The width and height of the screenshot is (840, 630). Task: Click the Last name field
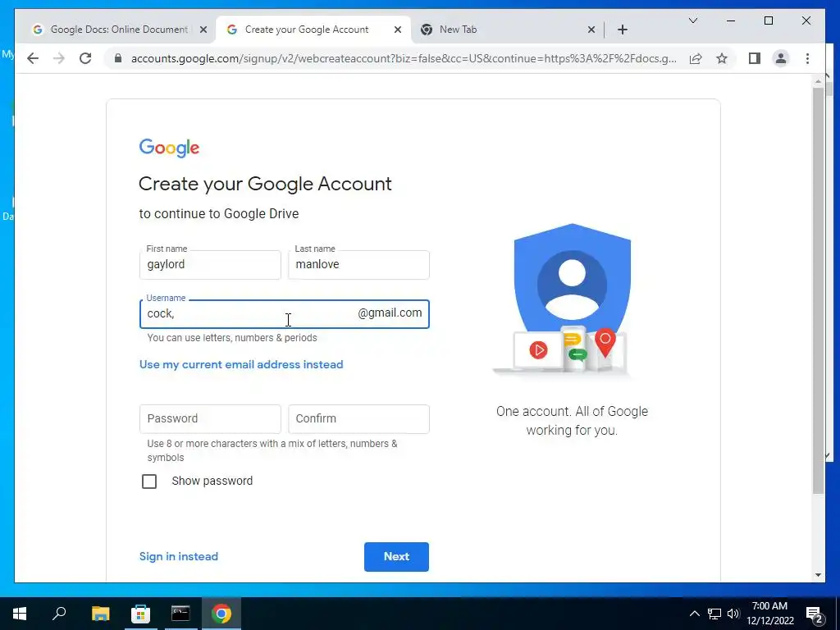(x=358, y=265)
